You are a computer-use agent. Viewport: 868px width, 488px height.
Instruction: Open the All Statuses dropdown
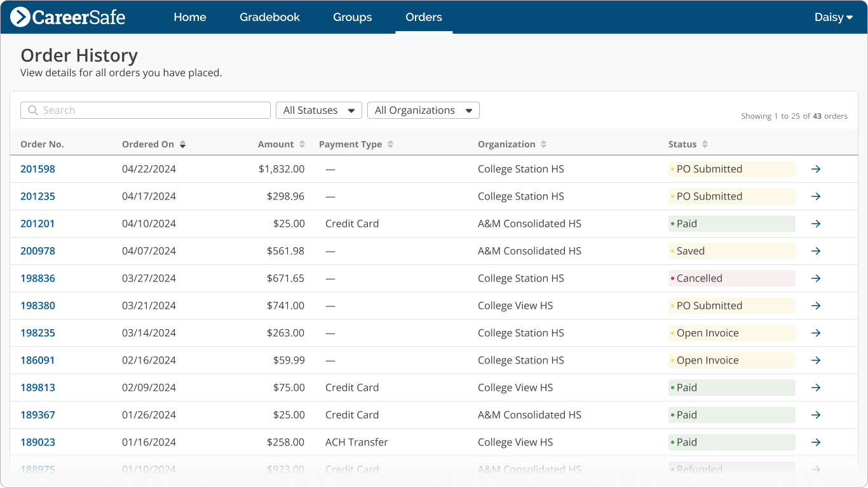(318, 110)
